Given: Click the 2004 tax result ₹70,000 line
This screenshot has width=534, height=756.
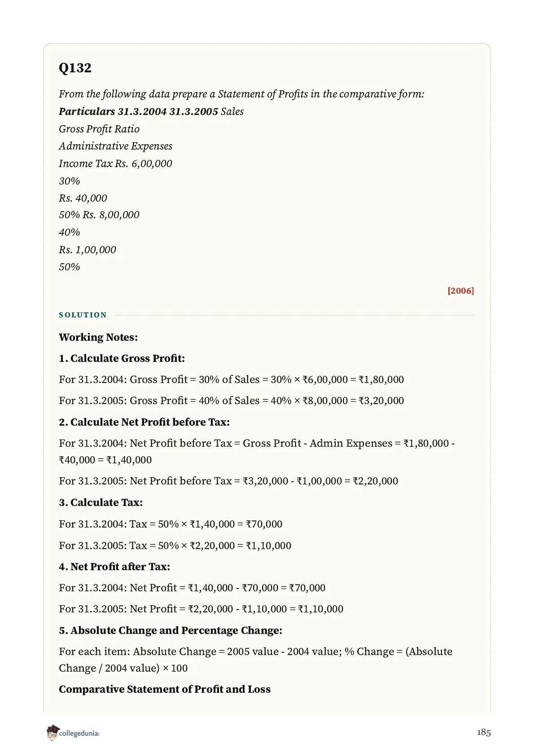Looking at the screenshot, I should point(171,524).
